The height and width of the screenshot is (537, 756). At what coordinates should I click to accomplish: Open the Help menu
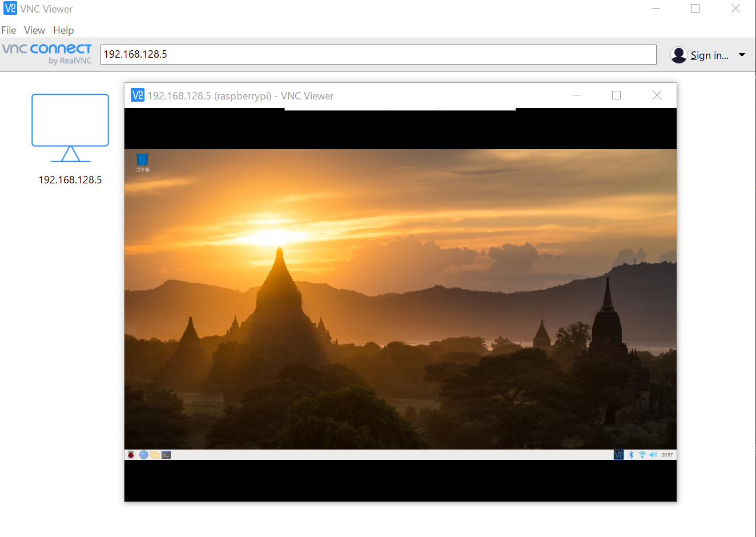pyautogui.click(x=63, y=30)
